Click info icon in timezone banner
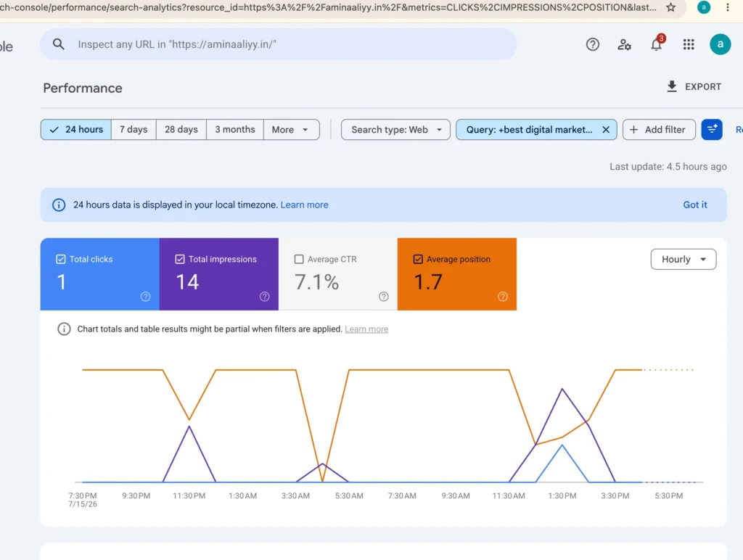This screenshot has height=560, width=743. [x=59, y=205]
